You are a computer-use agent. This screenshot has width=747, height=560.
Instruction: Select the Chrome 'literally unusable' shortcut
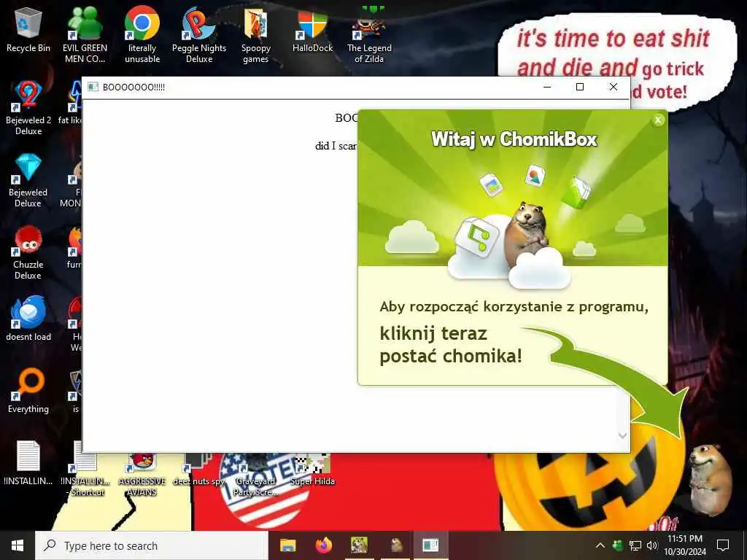[x=142, y=35]
